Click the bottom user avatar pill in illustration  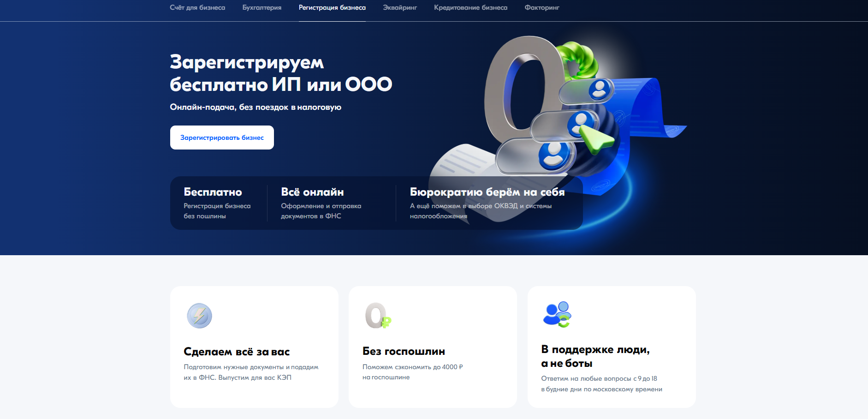click(x=535, y=156)
